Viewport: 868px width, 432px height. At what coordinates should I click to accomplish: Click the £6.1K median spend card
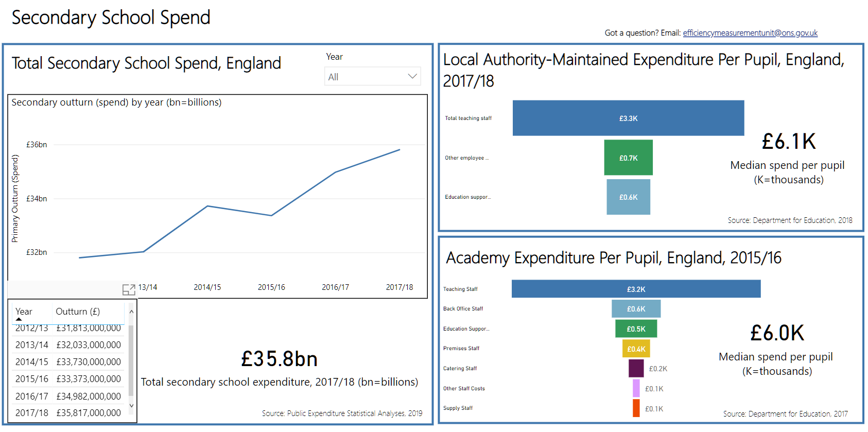click(x=788, y=158)
